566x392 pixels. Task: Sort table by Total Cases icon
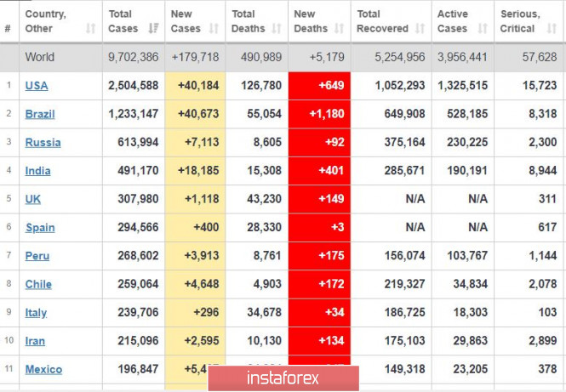pyautogui.click(x=153, y=29)
